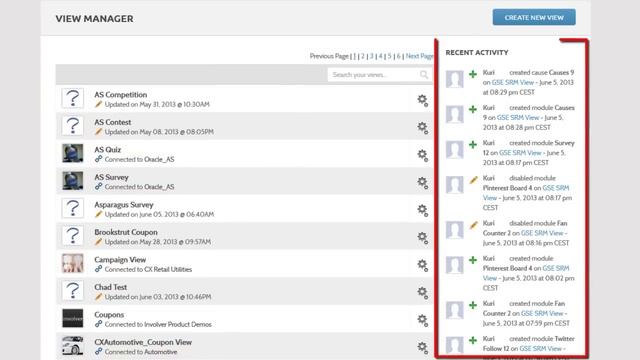Viewport: 640px width, 360px height.
Task: Open settings gear for AS Competition
Action: pos(422,100)
